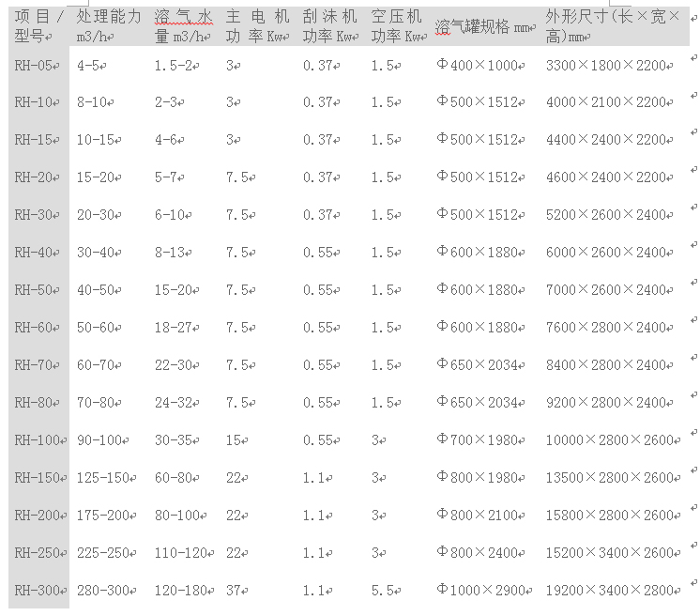Click the 溶气水量 column header
The image size is (700, 616).
184,26
